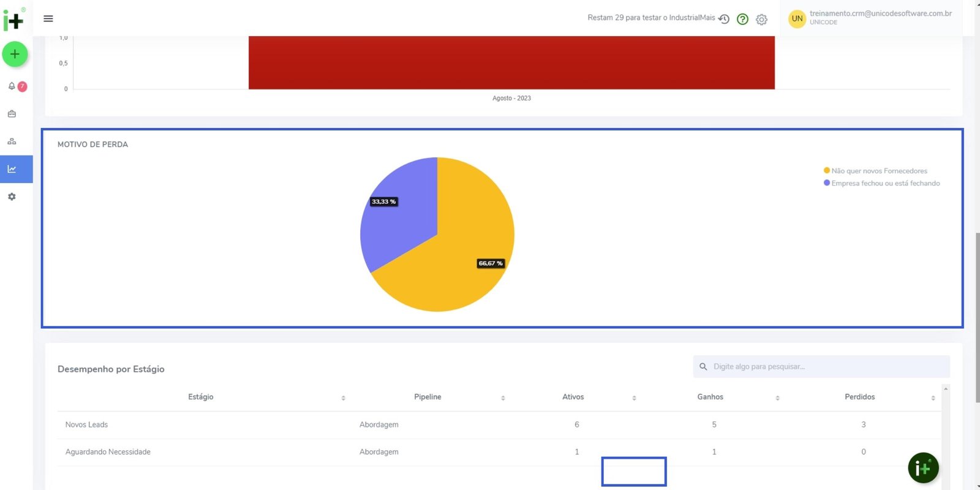Sort the table by Pipeline column
This screenshot has height=490, width=980.
point(503,398)
